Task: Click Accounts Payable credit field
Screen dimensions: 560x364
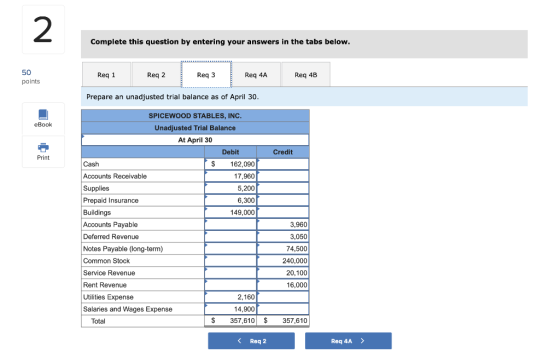Action: [283, 224]
